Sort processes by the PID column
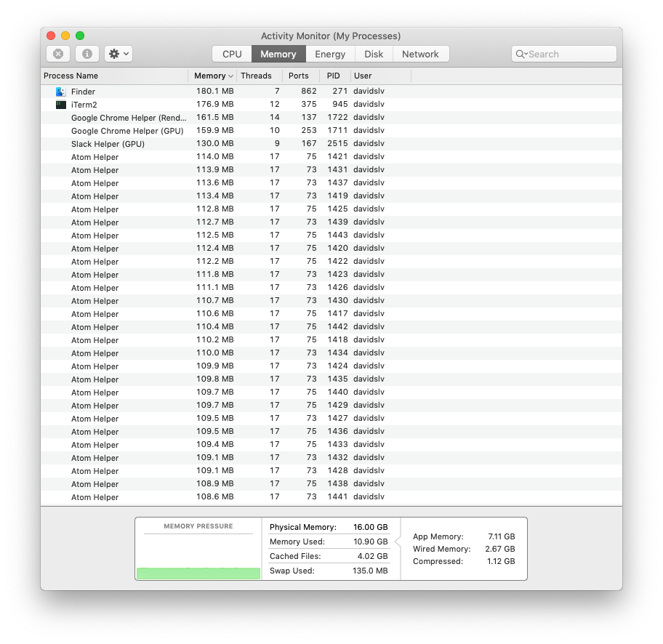Screen dimensions: 663x644 [x=334, y=76]
